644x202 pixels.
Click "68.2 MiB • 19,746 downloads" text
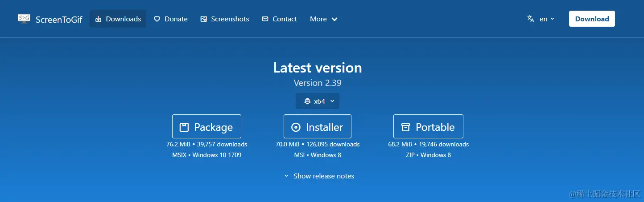(429, 144)
